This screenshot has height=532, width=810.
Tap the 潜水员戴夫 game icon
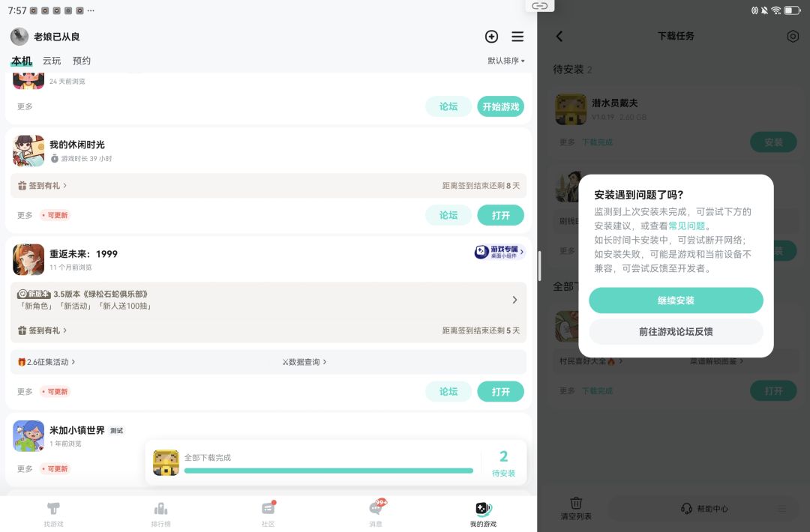pos(571,109)
